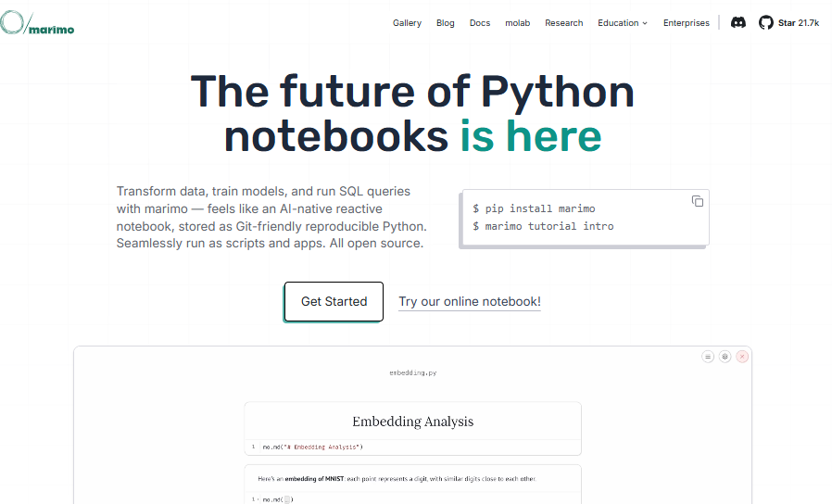Image resolution: width=832 pixels, height=504 pixels.
Task: Go to the molab page
Action: coord(517,23)
